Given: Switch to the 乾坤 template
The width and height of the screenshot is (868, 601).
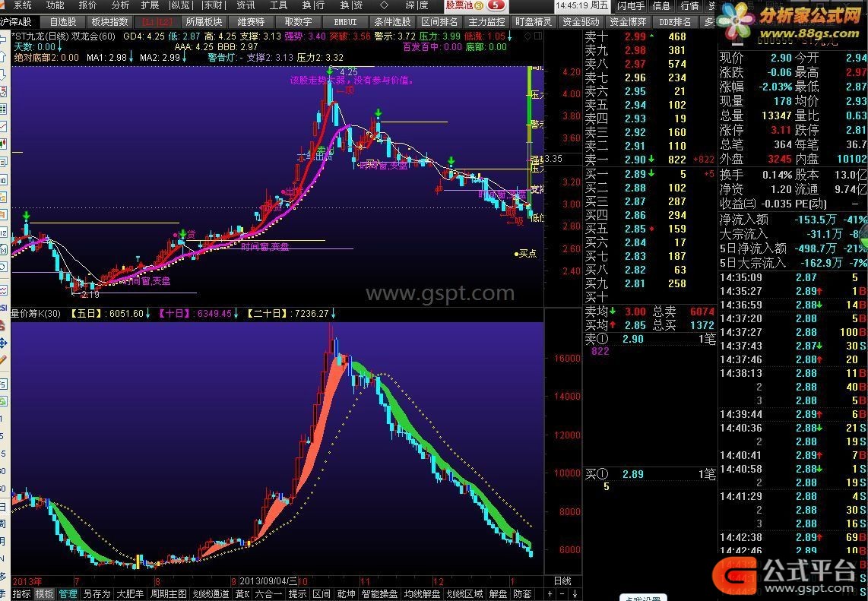Looking at the screenshot, I should (x=346, y=594).
